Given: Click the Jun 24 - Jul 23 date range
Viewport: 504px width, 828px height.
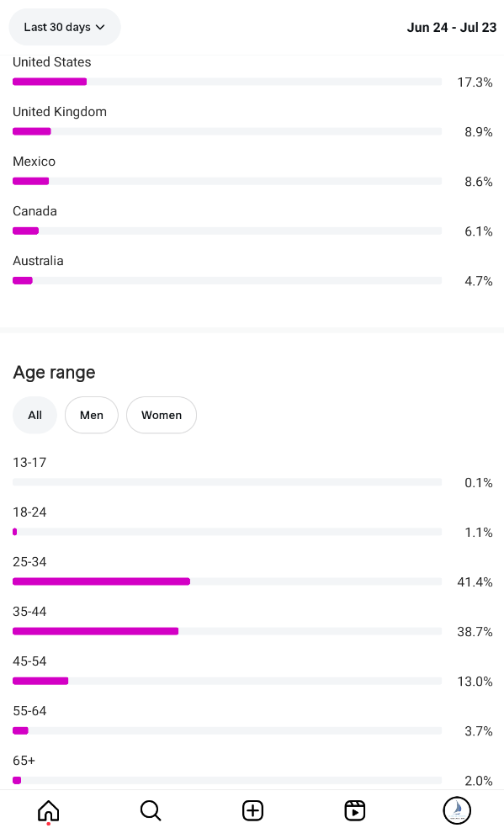Looking at the screenshot, I should 451,28.
